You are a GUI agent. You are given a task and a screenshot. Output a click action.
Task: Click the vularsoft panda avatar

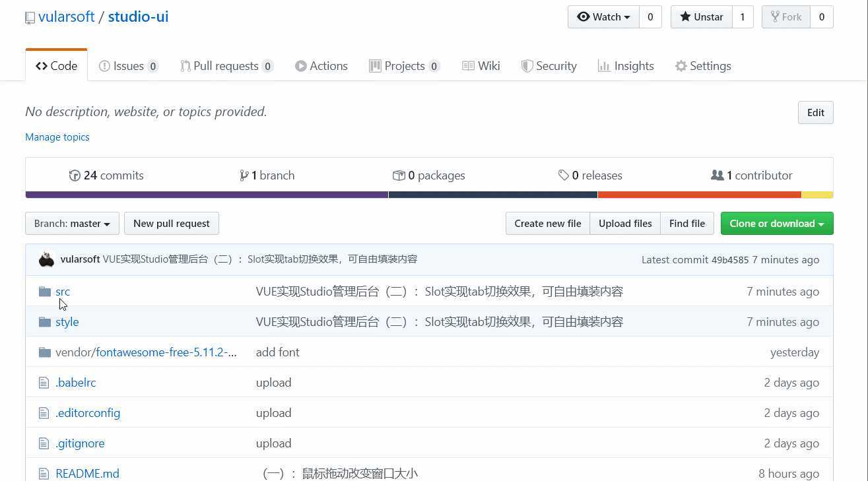click(46, 259)
